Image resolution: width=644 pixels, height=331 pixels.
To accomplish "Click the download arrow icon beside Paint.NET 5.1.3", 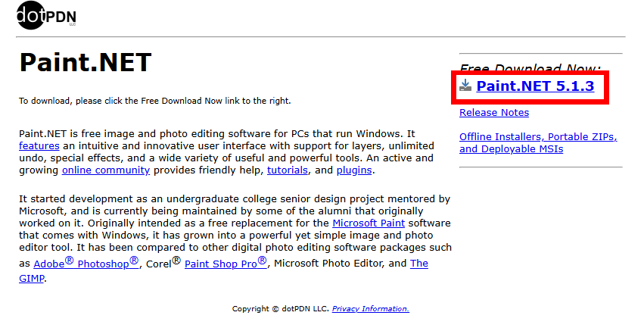I will tap(465, 86).
